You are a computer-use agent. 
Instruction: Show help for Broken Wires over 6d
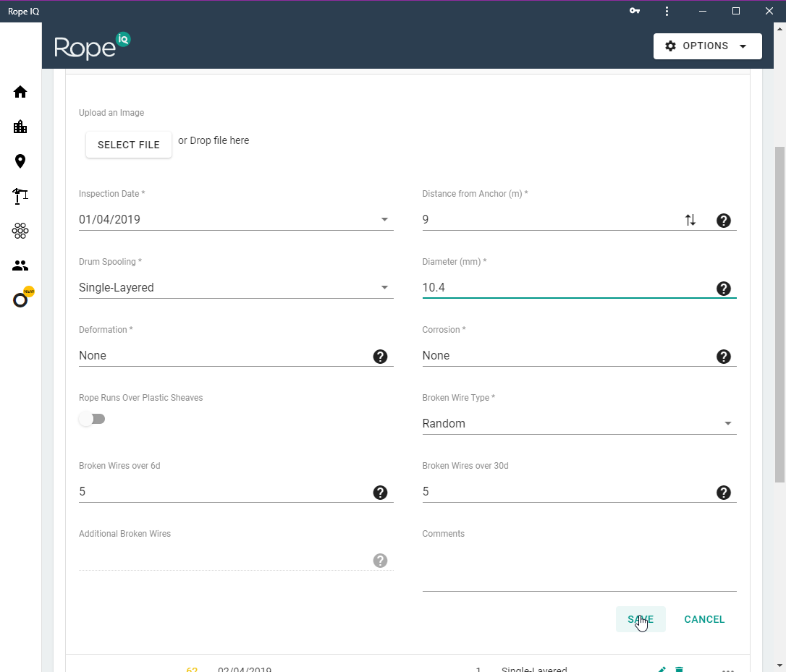click(380, 493)
